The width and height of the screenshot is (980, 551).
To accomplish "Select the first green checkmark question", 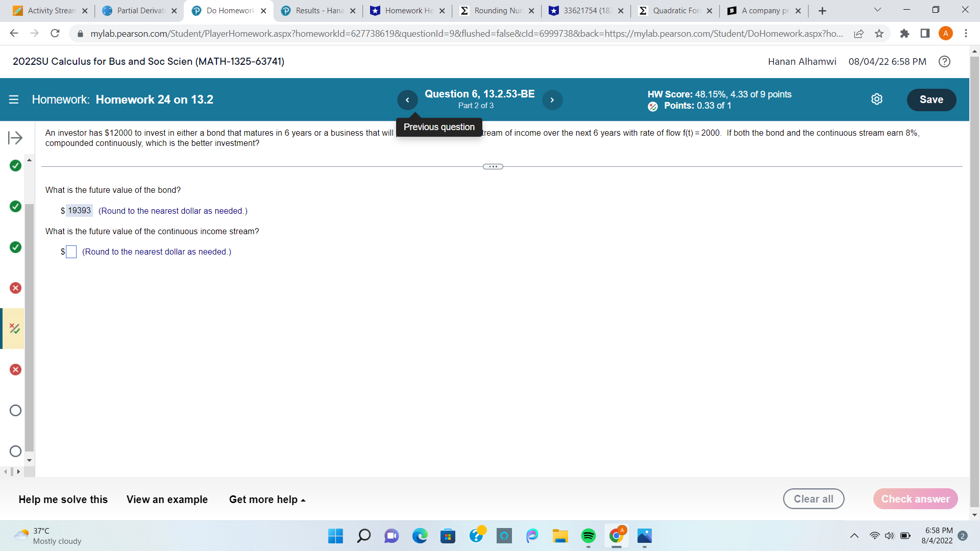I will coord(15,165).
